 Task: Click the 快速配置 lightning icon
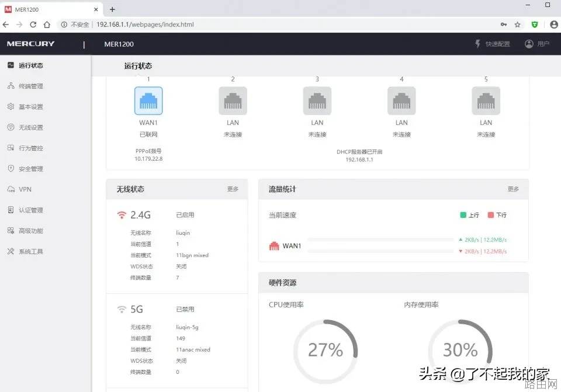pyautogui.click(x=477, y=44)
